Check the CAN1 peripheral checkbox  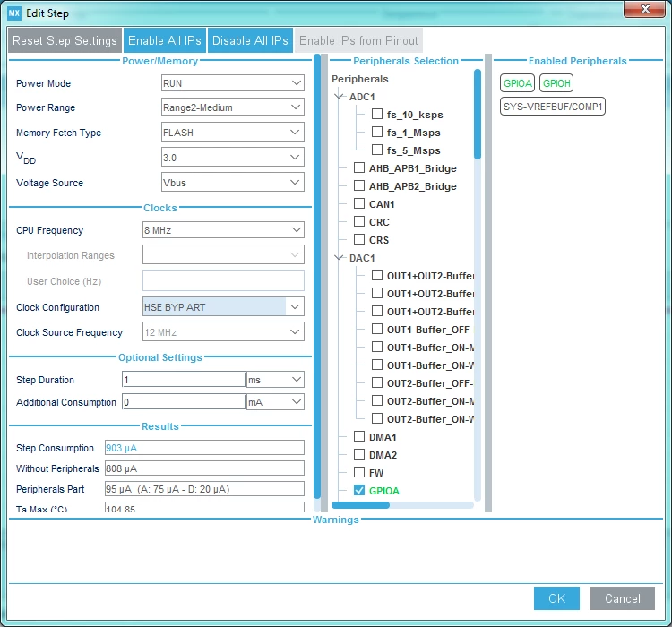[359, 203]
